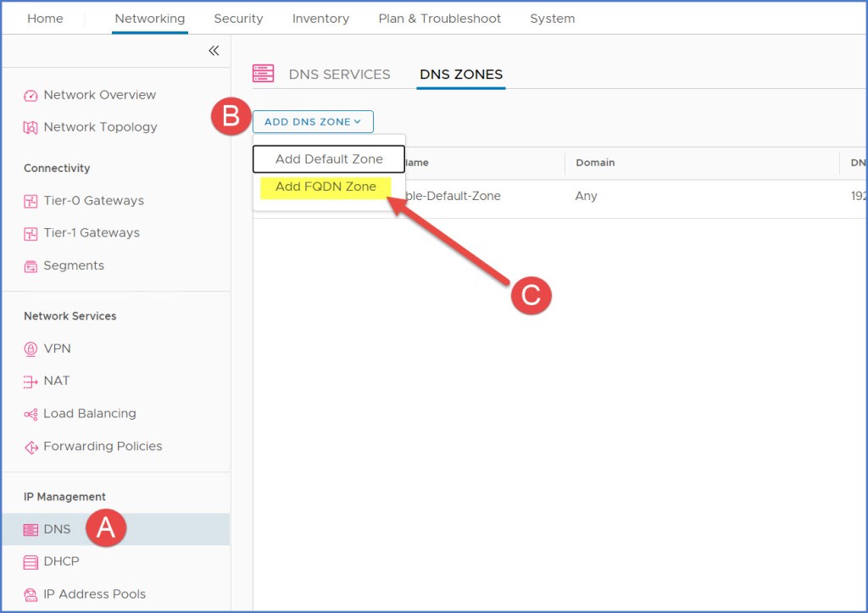Sort by the Domain column header
Screen dimensions: 868x613
coord(595,163)
